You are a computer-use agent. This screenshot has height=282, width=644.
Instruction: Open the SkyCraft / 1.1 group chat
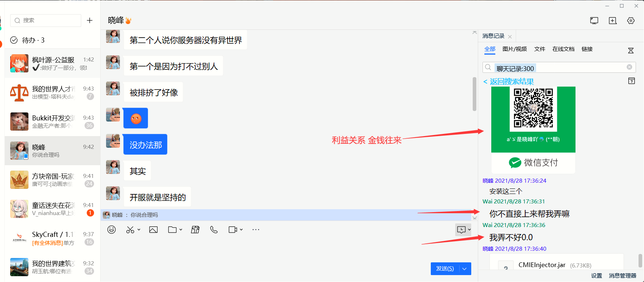[52, 238]
